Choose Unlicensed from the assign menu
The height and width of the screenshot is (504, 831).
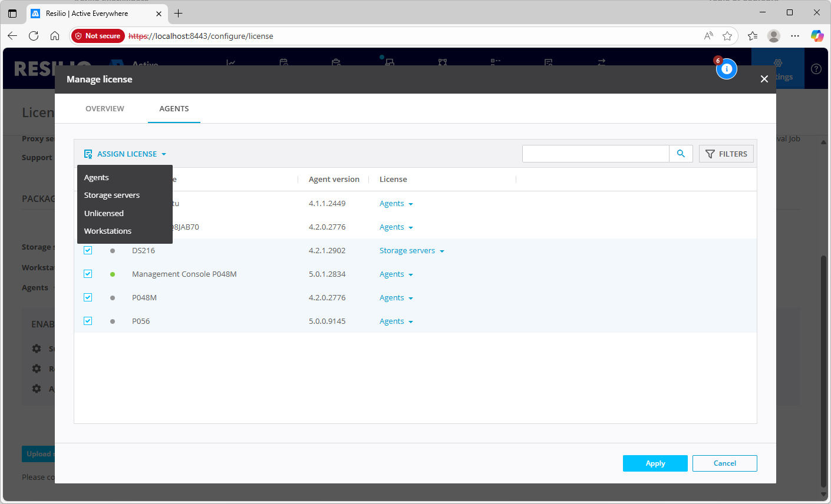coord(104,213)
